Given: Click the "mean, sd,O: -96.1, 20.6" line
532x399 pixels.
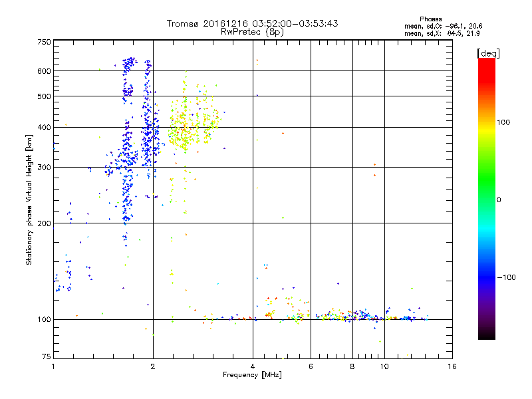Looking at the screenshot, I should pyautogui.click(x=443, y=26).
